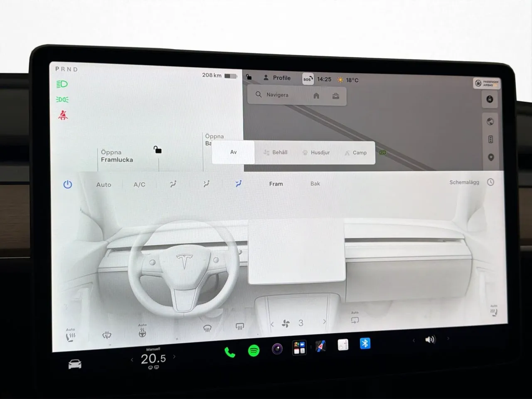
Task: Turn off climate with the power icon
Action: coord(68,184)
